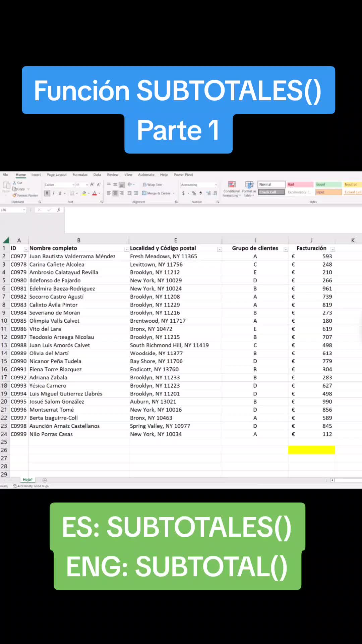Click the Copy icon

click(15, 189)
